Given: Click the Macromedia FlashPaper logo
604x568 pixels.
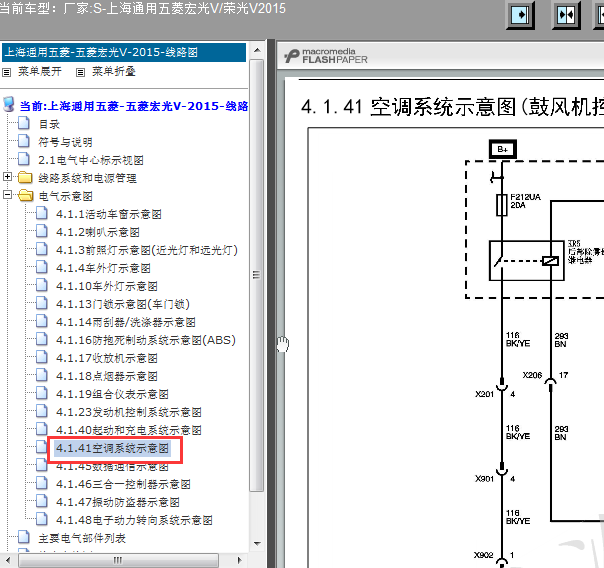Looking at the screenshot, I should pyautogui.click(x=326, y=56).
